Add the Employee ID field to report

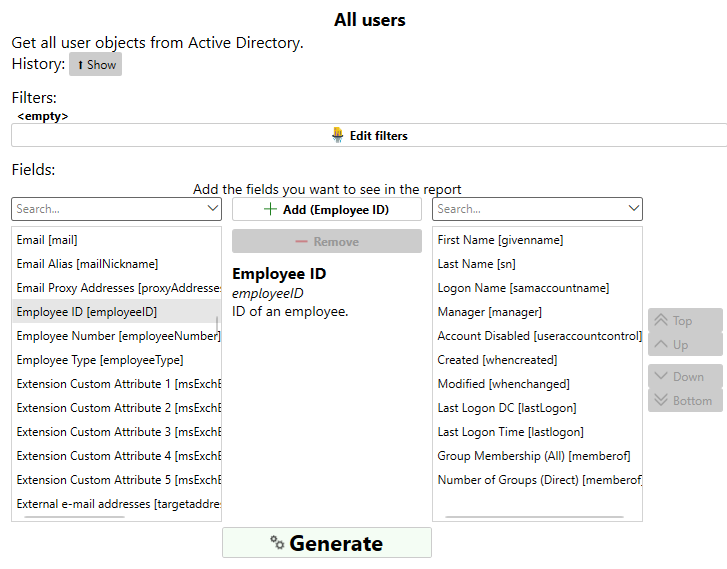(327, 209)
